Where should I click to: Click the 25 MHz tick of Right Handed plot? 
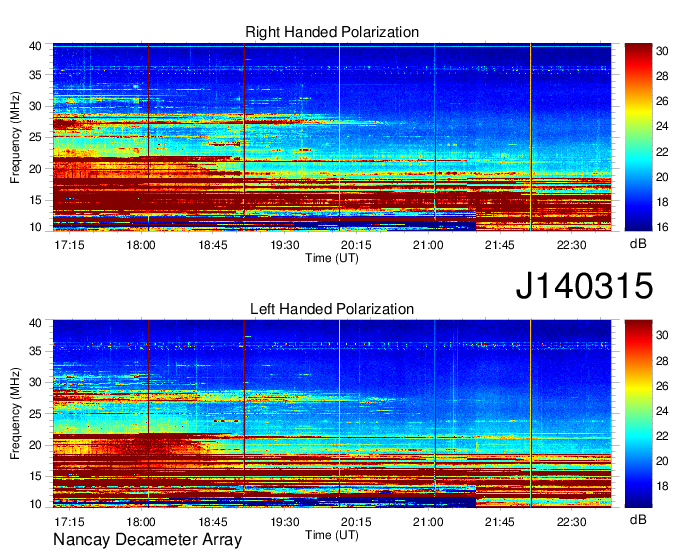click(36, 137)
